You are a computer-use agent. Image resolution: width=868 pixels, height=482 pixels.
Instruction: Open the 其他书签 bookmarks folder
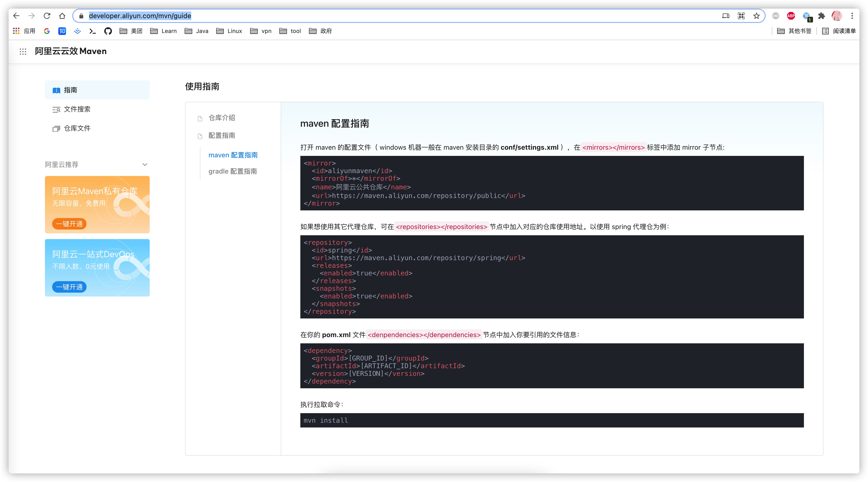tap(795, 31)
